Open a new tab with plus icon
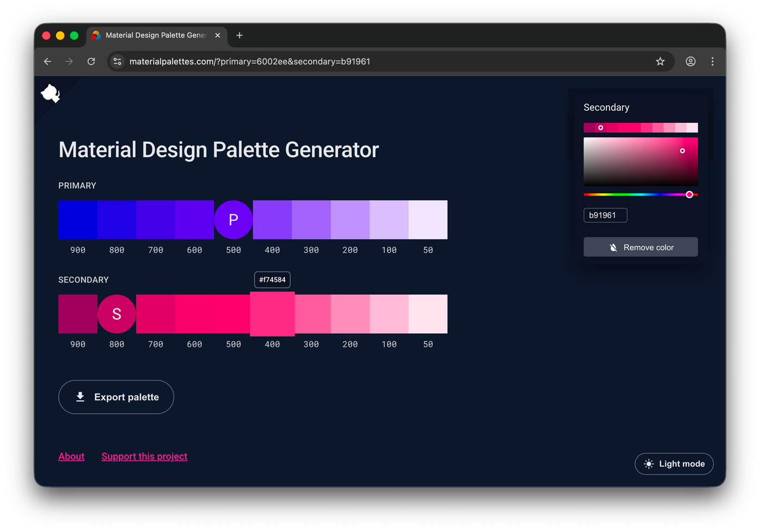Viewport: 760px width, 532px height. (239, 35)
